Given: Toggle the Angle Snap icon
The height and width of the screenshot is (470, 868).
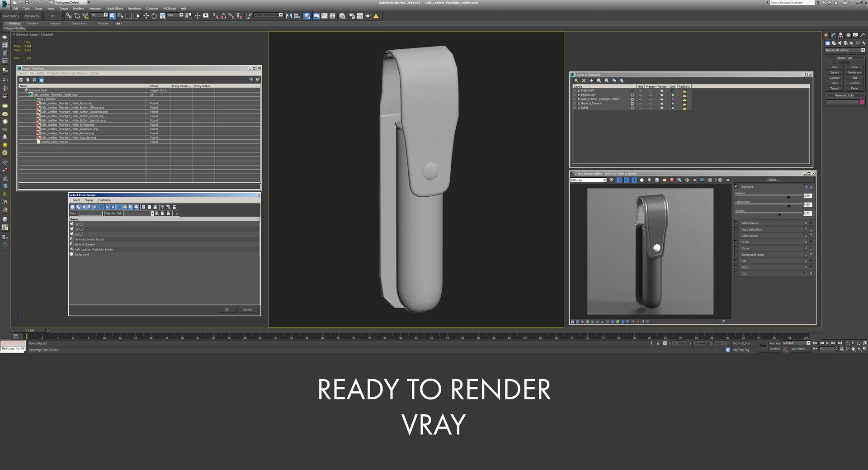Looking at the screenshot, I should (224, 16).
